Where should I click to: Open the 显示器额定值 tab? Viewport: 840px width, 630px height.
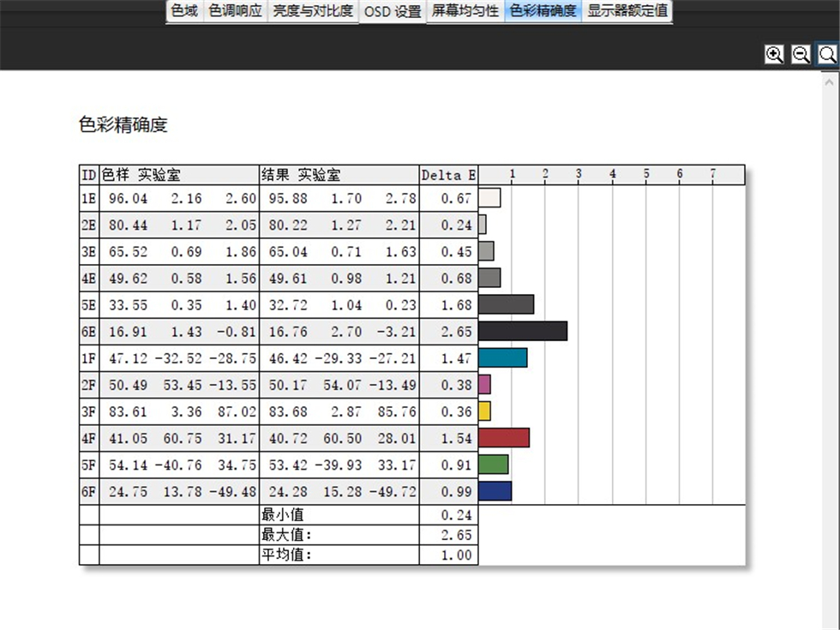pos(626,12)
